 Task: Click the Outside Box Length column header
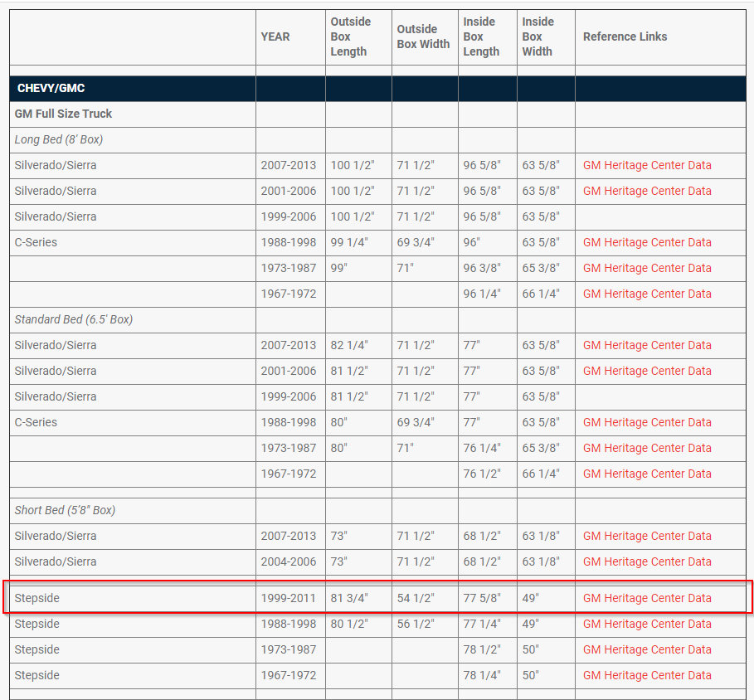coord(351,36)
